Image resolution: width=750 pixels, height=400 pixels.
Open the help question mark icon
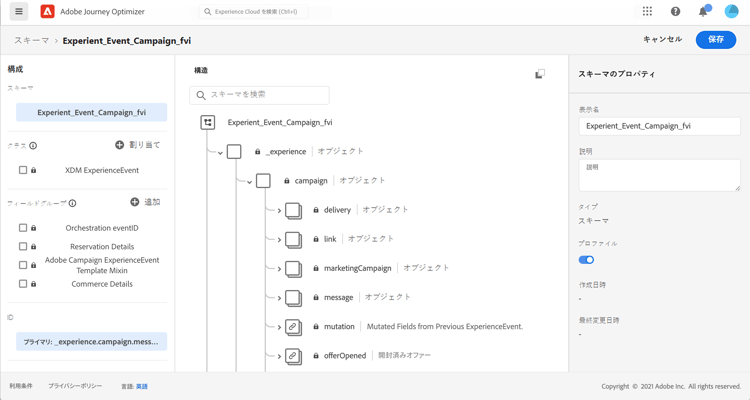coord(675,11)
